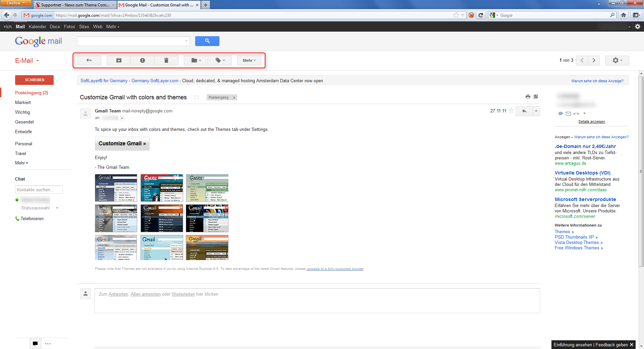The width and height of the screenshot is (644, 349).
Task: Click SCHREIBEN to compose a mail
Action: (34, 80)
